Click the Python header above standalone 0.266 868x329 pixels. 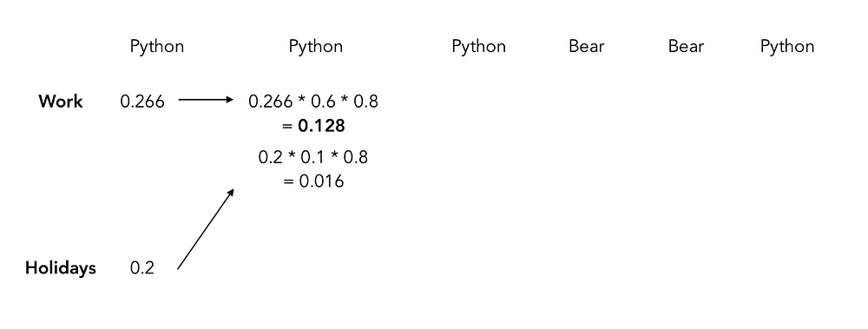pyautogui.click(x=156, y=47)
